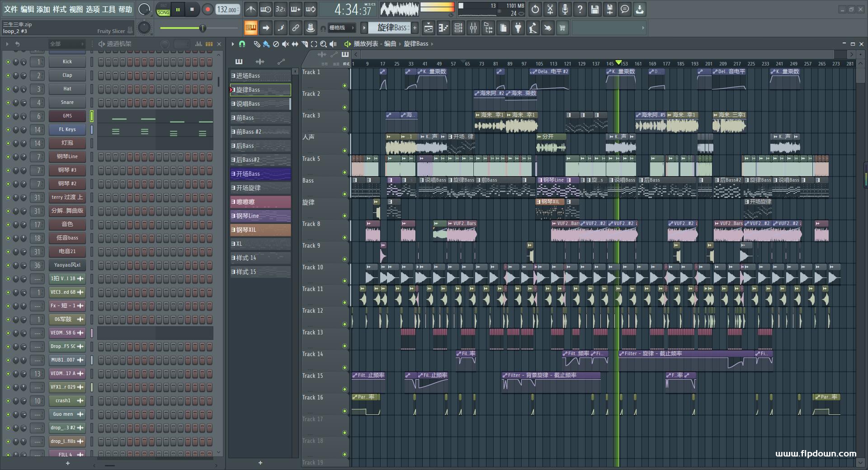Switch between PAT and SONG mode
Screen dimensions: 868x470
(163, 9)
